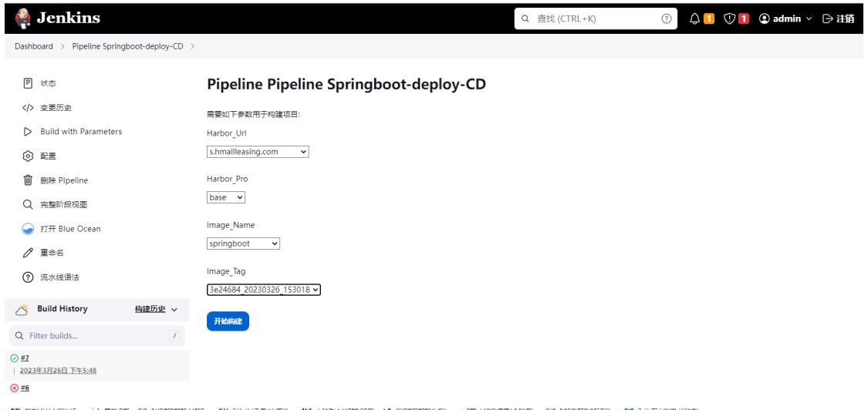
Task: Open Build with Parameters sidebar item
Action: point(81,132)
